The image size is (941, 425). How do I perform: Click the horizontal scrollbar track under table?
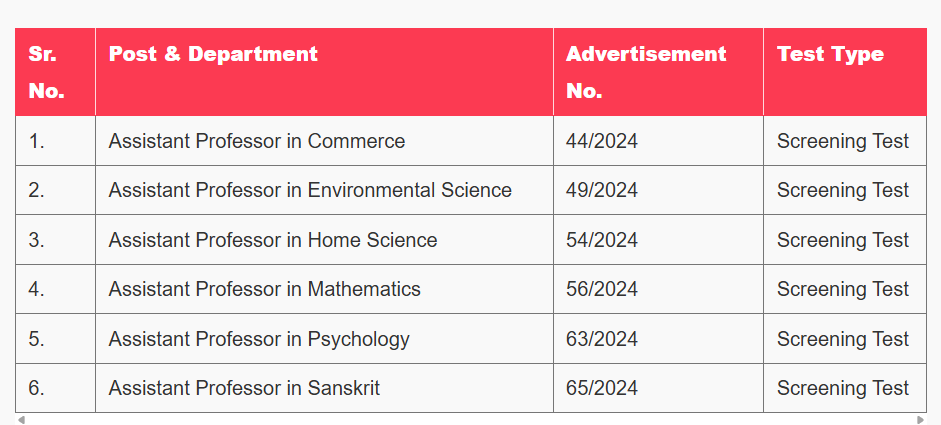[x=470, y=420]
